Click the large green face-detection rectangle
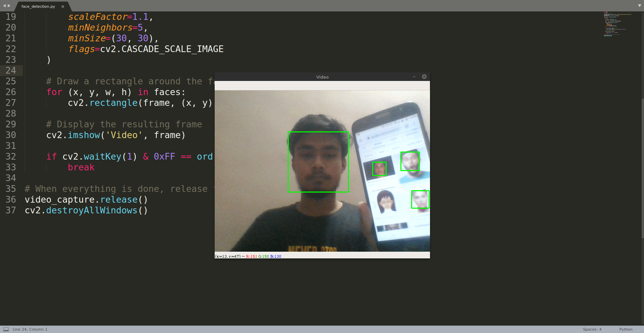 click(318, 162)
